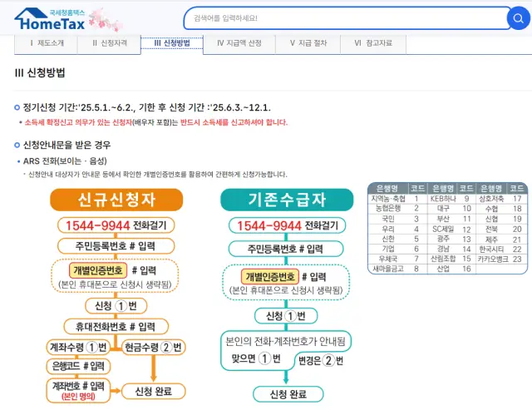Click 신청 ①번 step in the orange flow
This screenshot has width=532, height=410.
116,306
